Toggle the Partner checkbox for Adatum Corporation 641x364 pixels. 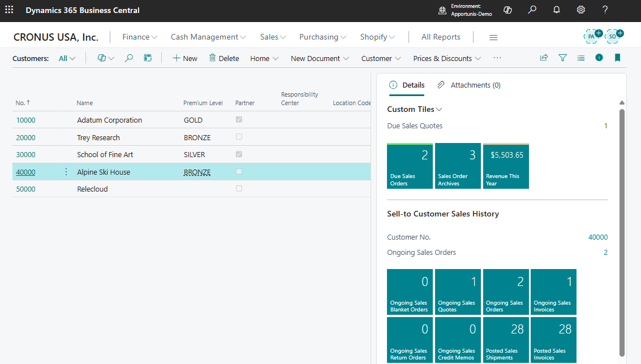pyautogui.click(x=239, y=120)
